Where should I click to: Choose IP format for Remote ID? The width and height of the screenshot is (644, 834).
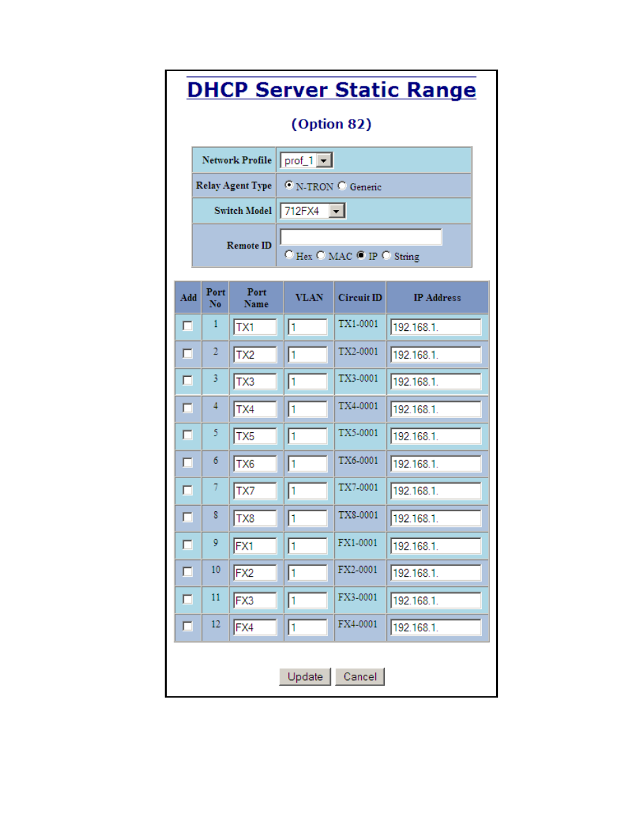pyautogui.click(x=361, y=255)
